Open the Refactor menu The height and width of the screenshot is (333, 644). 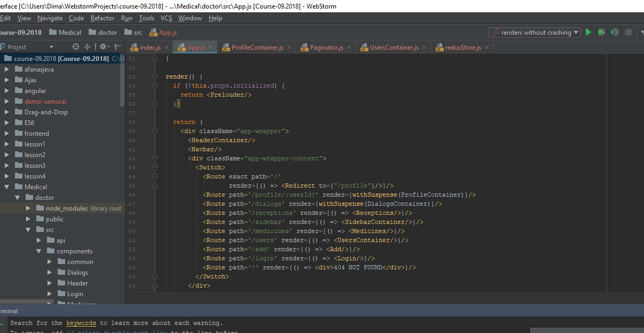103,18
